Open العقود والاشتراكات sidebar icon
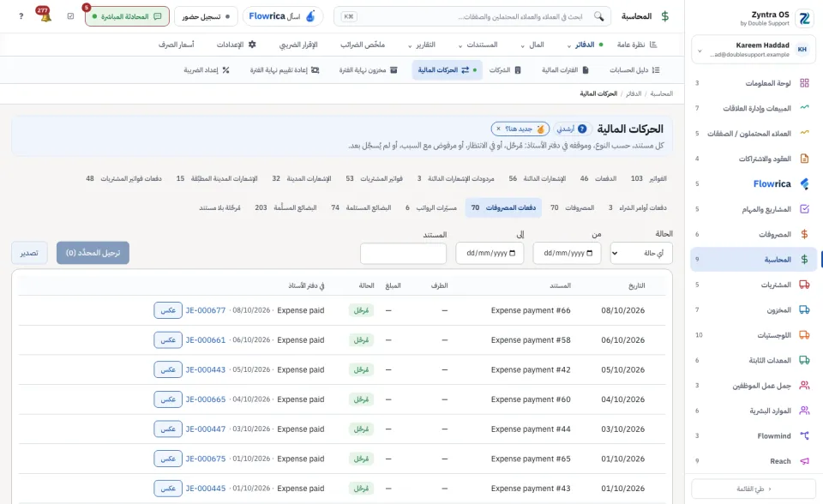 tap(804, 158)
